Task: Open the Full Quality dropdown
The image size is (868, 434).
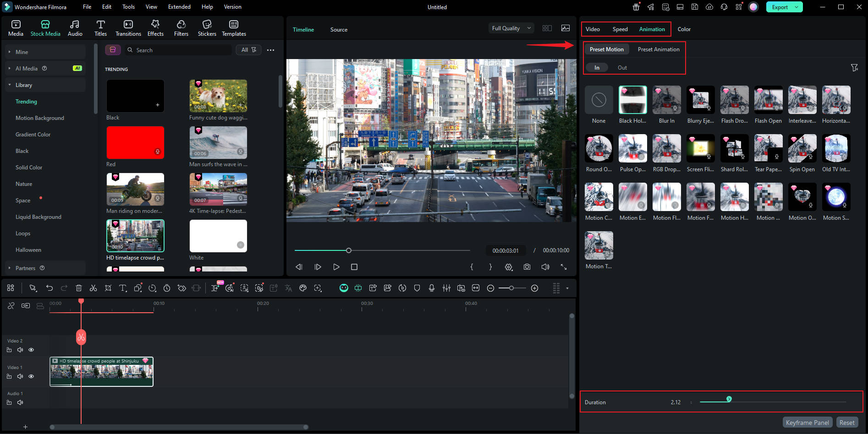Action: click(x=511, y=28)
